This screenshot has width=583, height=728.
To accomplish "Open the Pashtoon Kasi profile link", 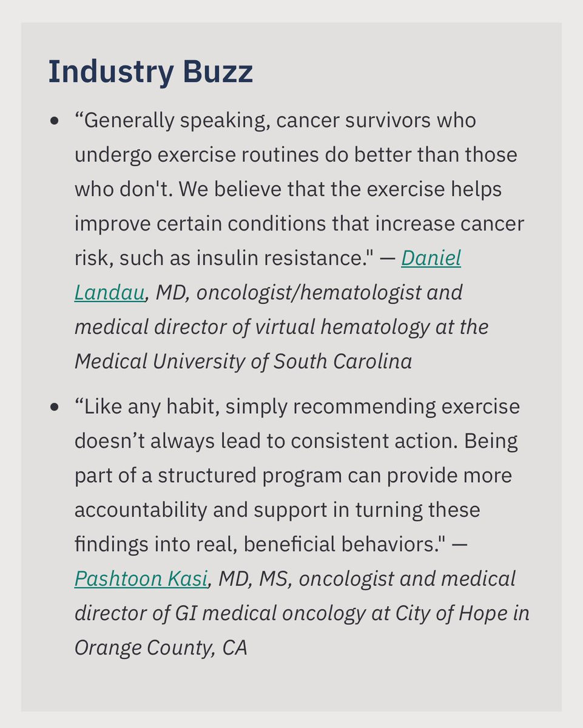I will (x=141, y=578).
